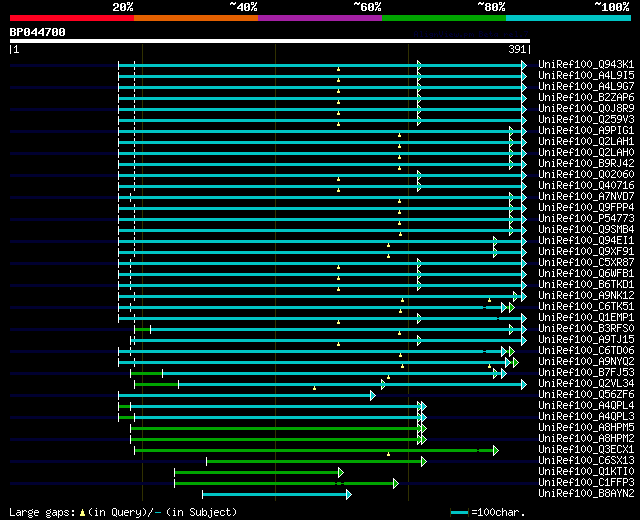This screenshot has height=520, width=640.
Task: Click the UniRef100_A4L9G7 label
Action: tap(586, 86)
